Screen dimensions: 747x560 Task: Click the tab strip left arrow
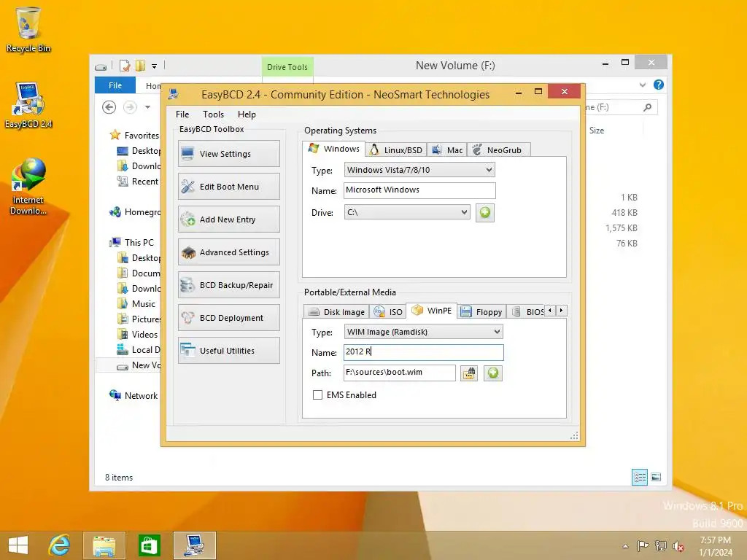point(550,311)
